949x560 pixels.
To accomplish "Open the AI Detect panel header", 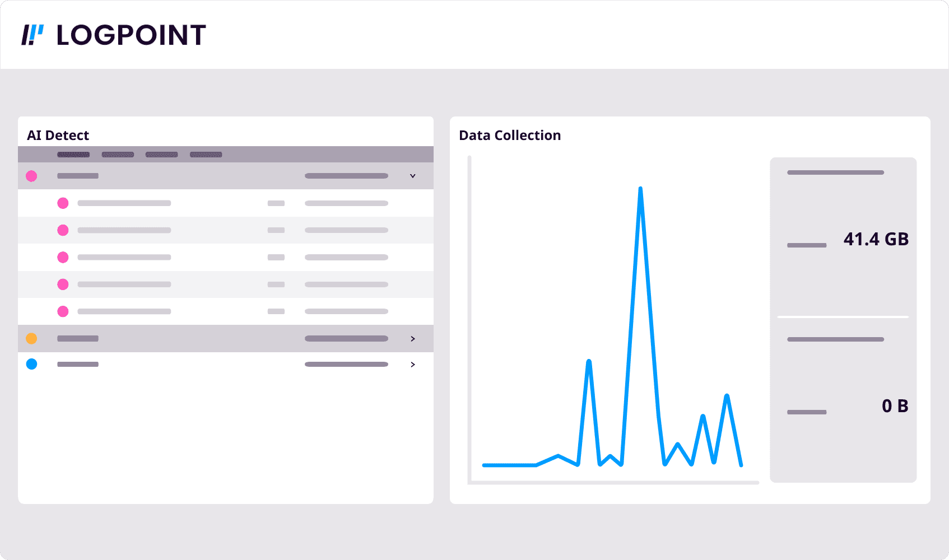I will (58, 135).
